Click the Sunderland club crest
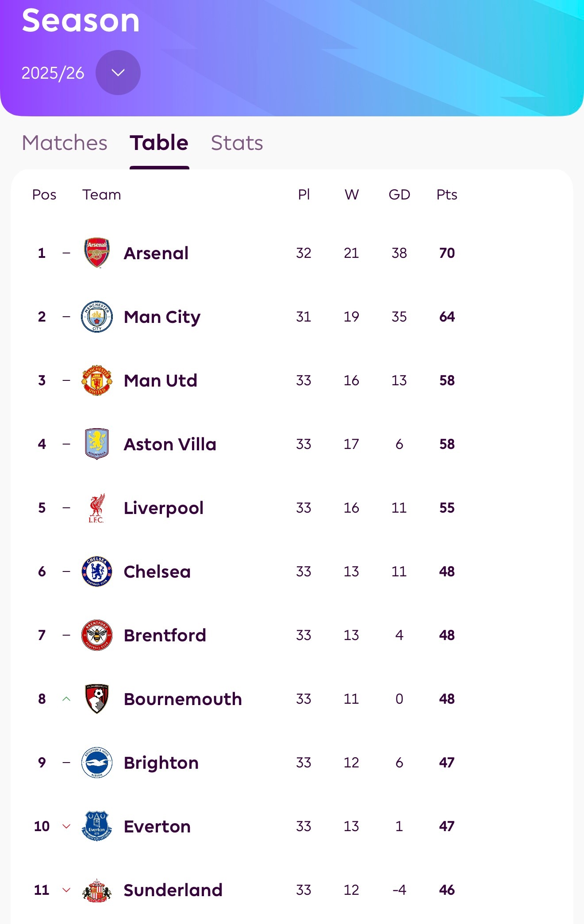The image size is (584, 924). point(97,890)
